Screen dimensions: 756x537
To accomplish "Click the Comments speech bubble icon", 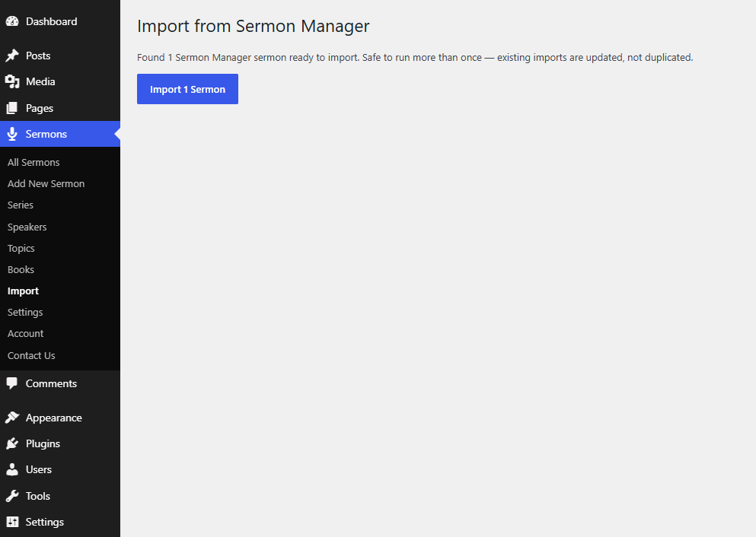I will click(x=12, y=383).
